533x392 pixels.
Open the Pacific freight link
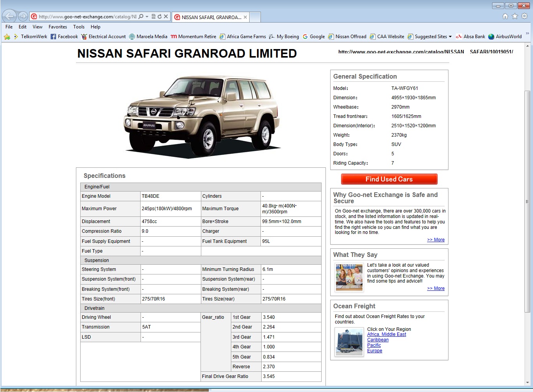pos(374,345)
